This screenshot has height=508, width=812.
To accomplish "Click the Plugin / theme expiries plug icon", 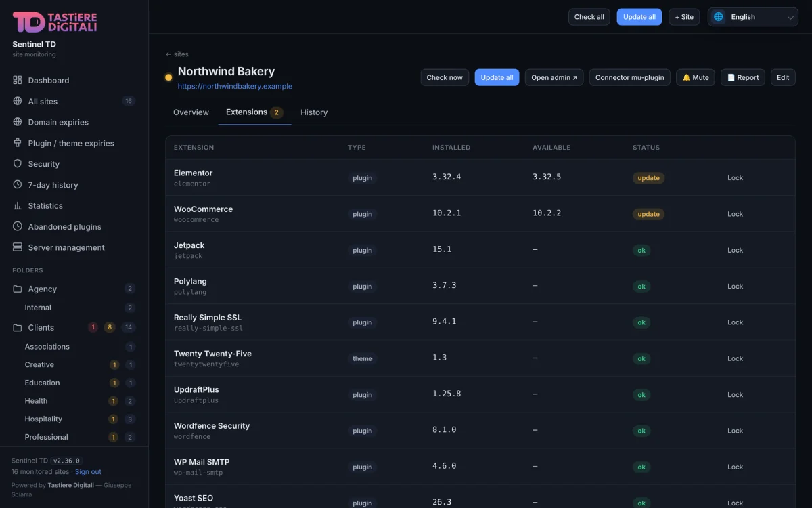I will point(18,143).
